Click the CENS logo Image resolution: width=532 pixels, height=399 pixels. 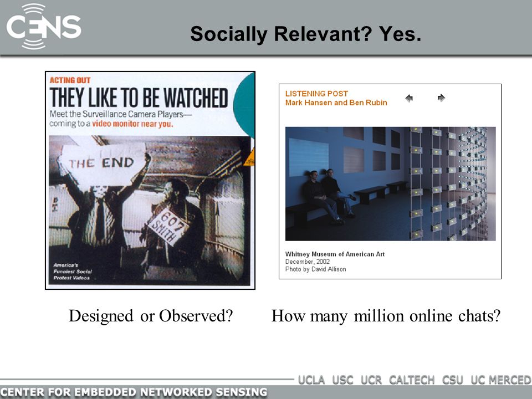click(x=44, y=27)
